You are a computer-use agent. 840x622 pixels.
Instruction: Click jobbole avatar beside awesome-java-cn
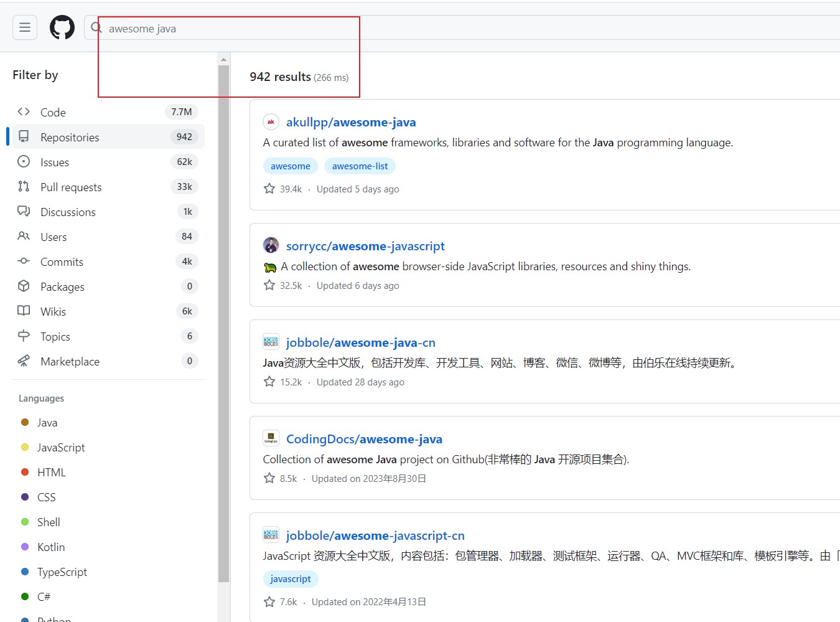click(x=271, y=342)
